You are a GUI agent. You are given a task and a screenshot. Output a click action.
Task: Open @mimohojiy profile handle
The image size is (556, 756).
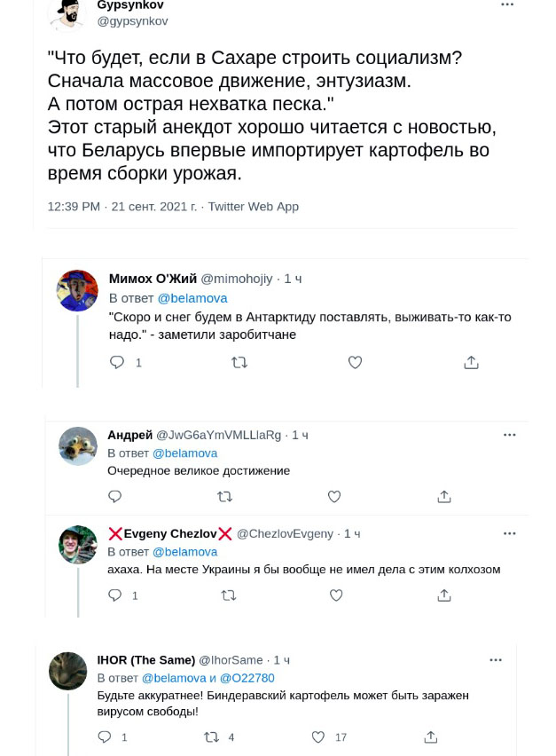237,279
